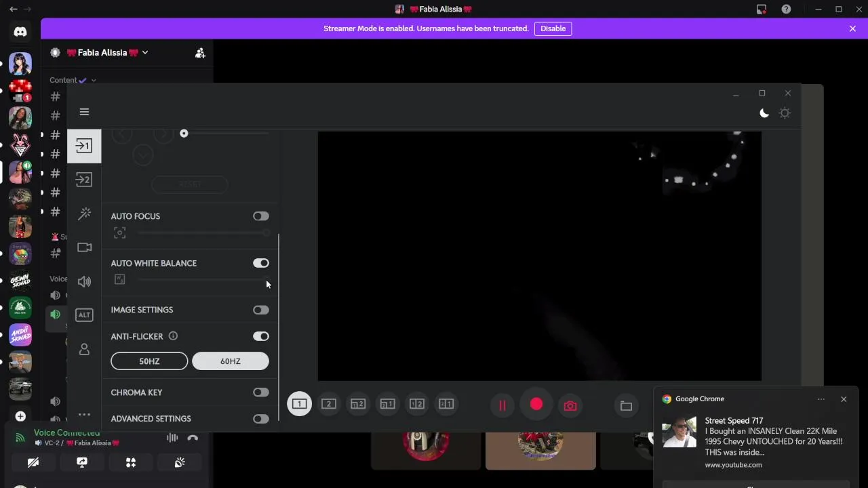Select picture-in-picture layout with source 1 main
Viewport: 868px width, 488px height.
pos(387,405)
